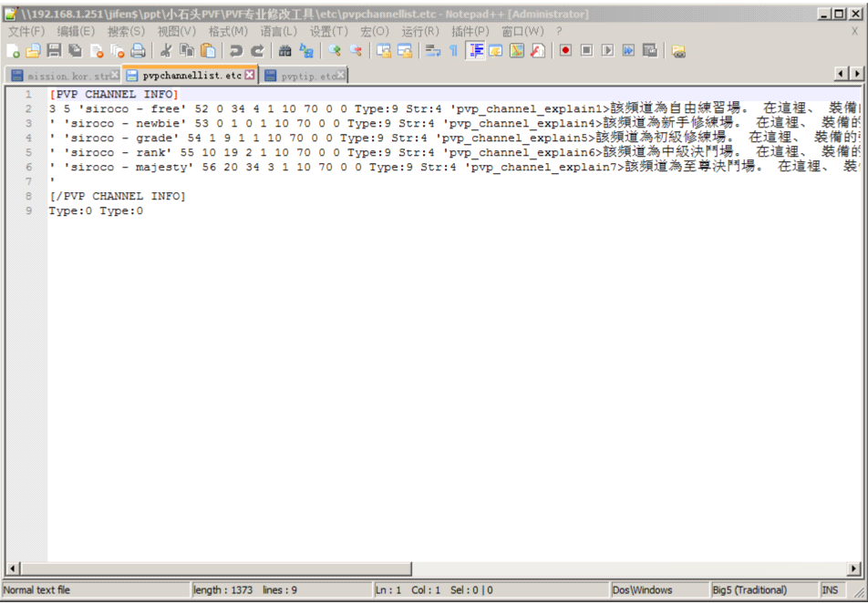Click the 'siroco - majesty' text in line 6

(129, 167)
